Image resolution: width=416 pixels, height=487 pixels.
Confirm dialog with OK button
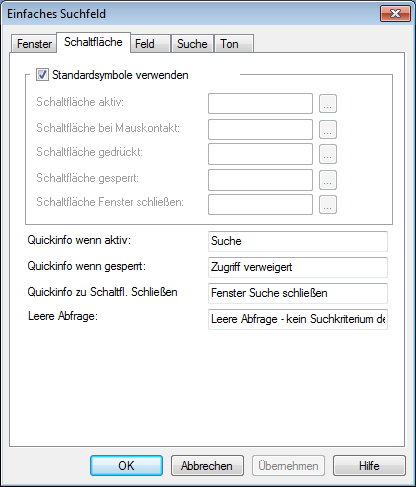(x=126, y=466)
